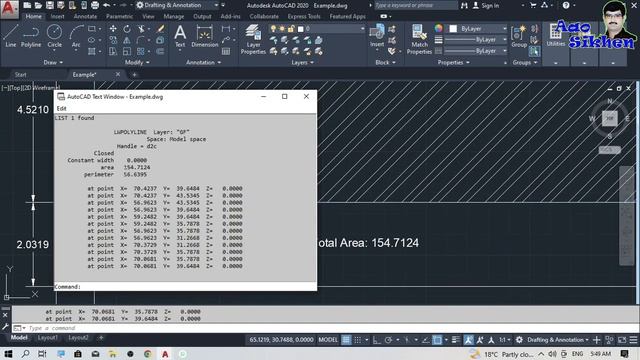The width and height of the screenshot is (640, 360).
Task: Open the object color ByLayer dropdown
Action: [x=478, y=29]
